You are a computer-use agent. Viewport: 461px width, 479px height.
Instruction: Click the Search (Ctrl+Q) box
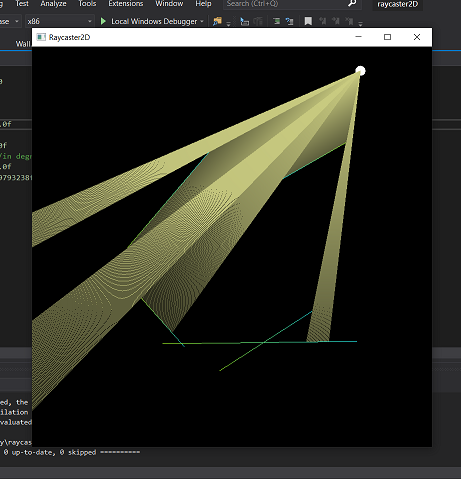(292, 4)
